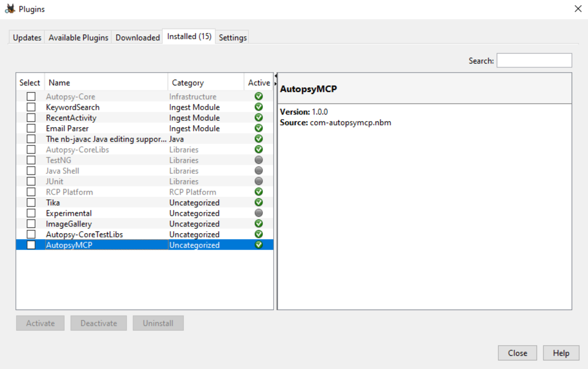The width and height of the screenshot is (588, 369).
Task: Check the TestNG library checkbox
Action: 31,160
